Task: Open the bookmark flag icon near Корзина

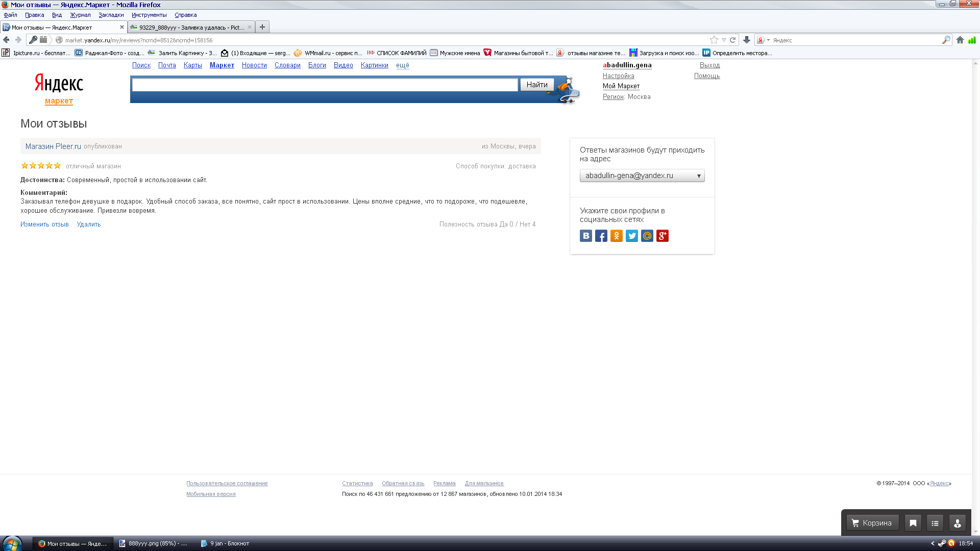Action: coord(913,523)
